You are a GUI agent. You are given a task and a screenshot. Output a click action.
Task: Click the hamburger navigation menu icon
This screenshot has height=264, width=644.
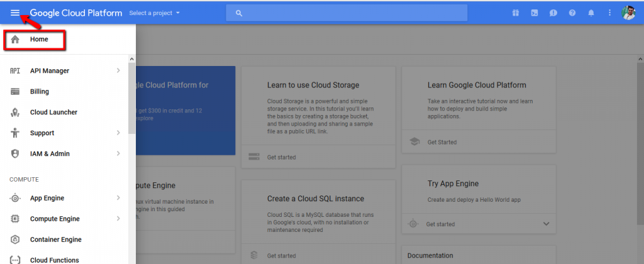15,13
